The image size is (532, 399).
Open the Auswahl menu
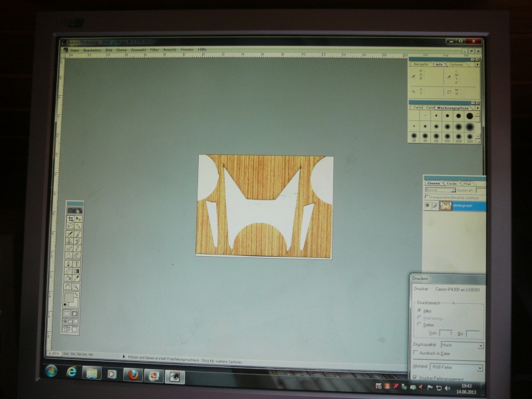138,50
